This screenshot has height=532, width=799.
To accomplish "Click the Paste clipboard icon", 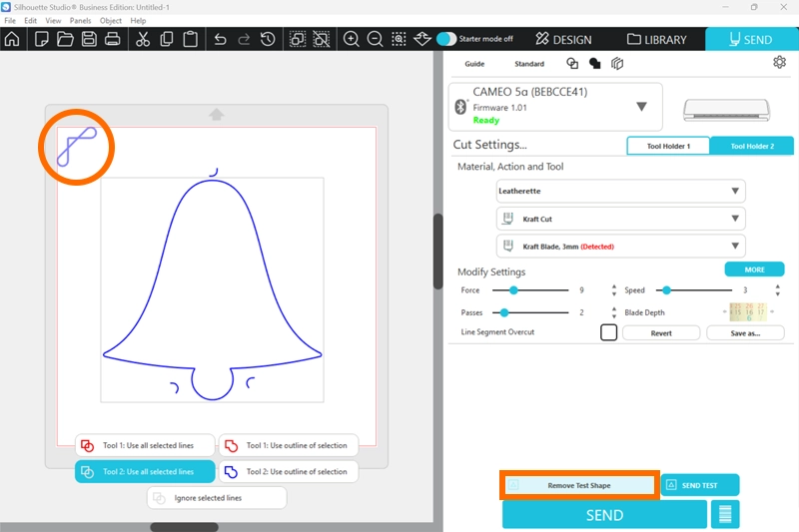I will click(190, 40).
